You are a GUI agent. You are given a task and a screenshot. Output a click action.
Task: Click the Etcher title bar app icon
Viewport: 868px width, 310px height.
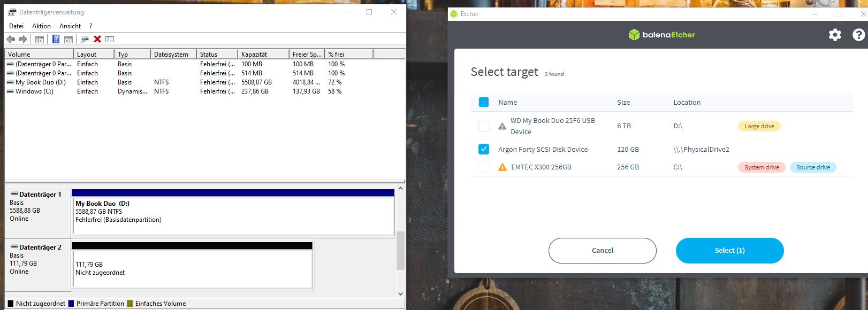click(454, 14)
